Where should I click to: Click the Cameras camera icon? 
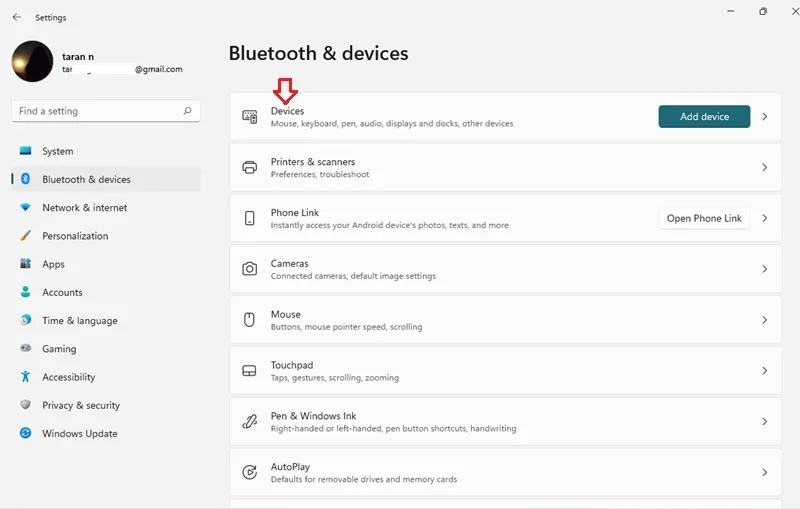click(x=249, y=269)
